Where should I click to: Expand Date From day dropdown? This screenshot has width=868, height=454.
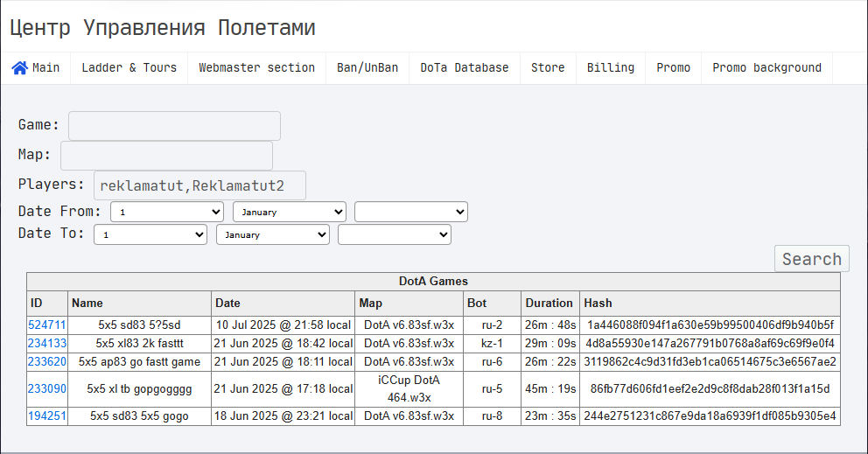click(x=167, y=212)
